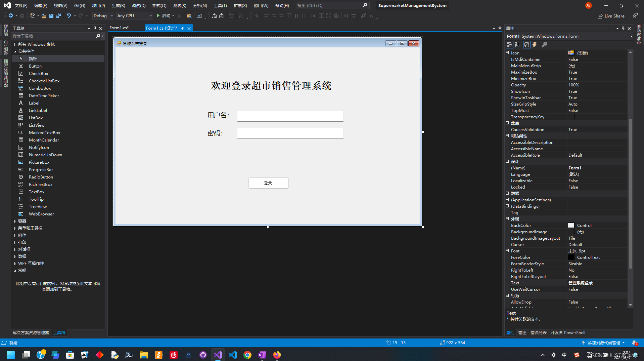
Task: Click the New Project toolbar icon
Action: point(32,16)
